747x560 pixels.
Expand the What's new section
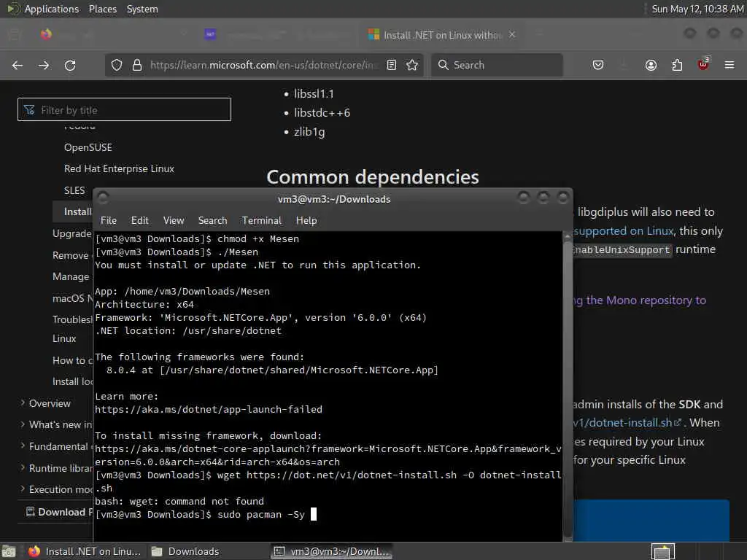56,425
